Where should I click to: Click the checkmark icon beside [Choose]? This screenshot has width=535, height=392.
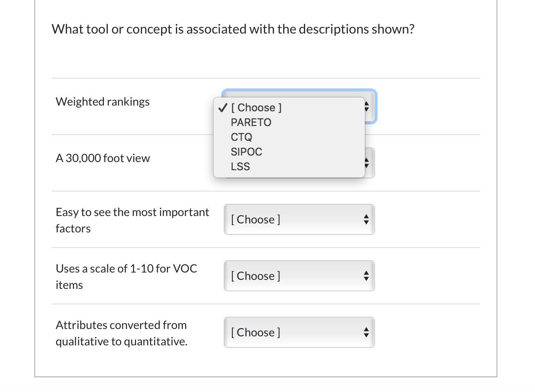click(x=223, y=108)
